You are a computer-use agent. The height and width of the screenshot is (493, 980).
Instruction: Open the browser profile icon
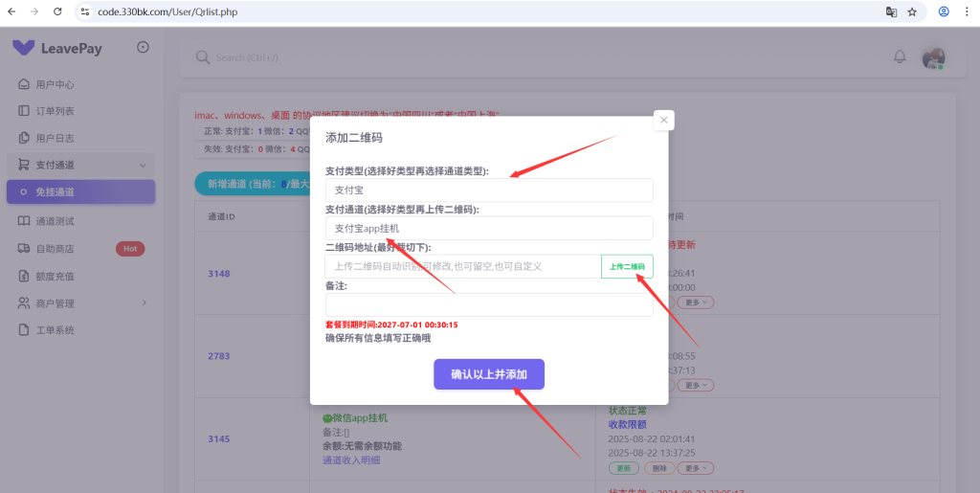pos(944,11)
